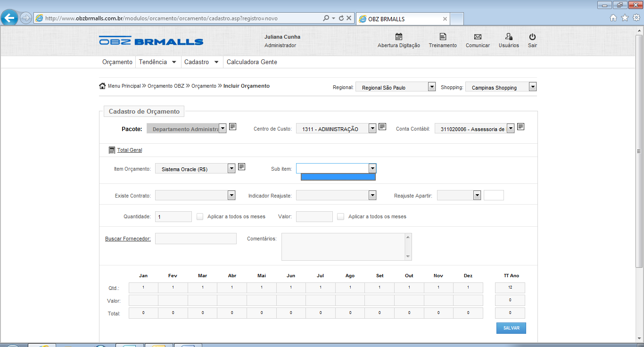
Task: Open the Calculadora Gente menu item
Action: coord(252,62)
